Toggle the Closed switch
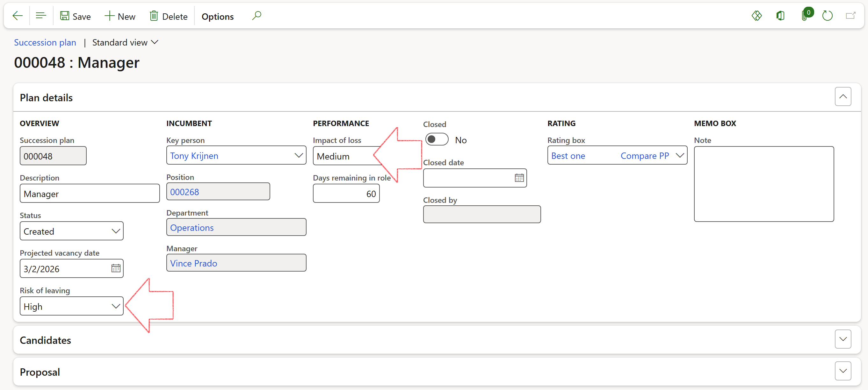Screen dimensions: 868x390 [x=436, y=139]
